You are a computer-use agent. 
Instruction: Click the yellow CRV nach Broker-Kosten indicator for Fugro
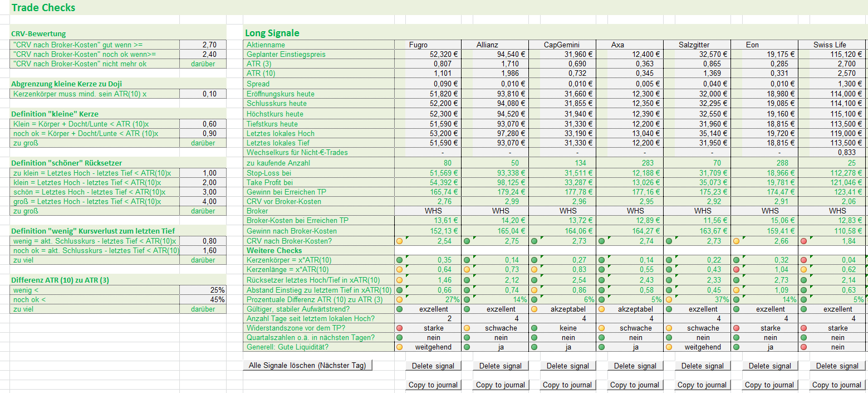(399, 241)
